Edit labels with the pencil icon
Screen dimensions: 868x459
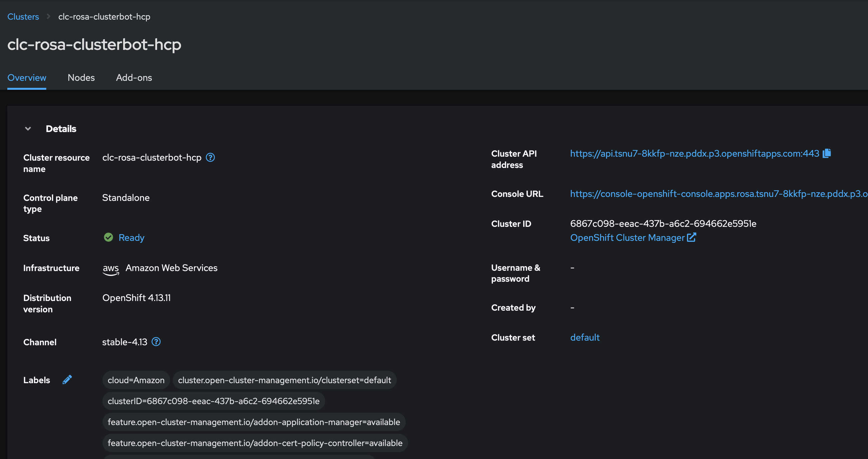pos(67,380)
